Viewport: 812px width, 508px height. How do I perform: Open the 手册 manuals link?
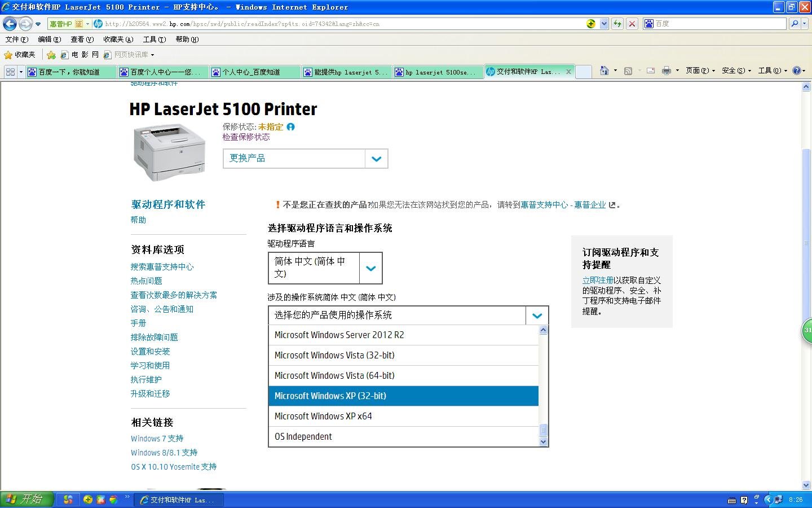click(x=138, y=323)
